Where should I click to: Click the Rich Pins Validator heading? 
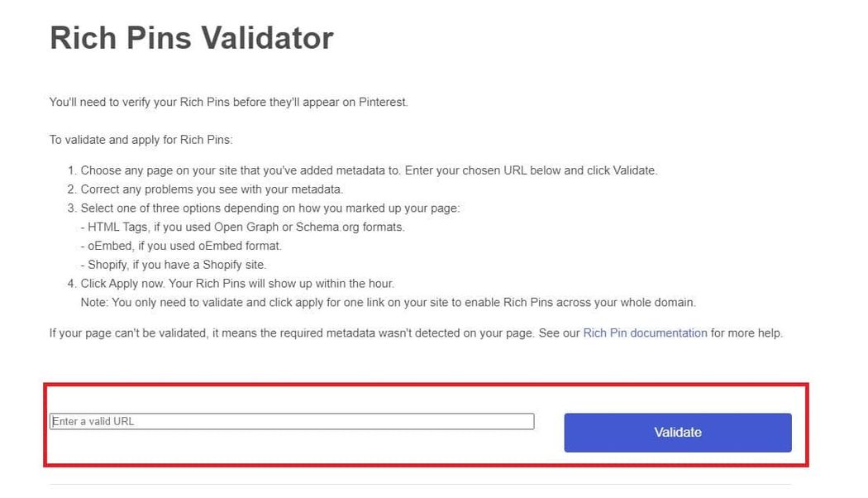(x=192, y=38)
